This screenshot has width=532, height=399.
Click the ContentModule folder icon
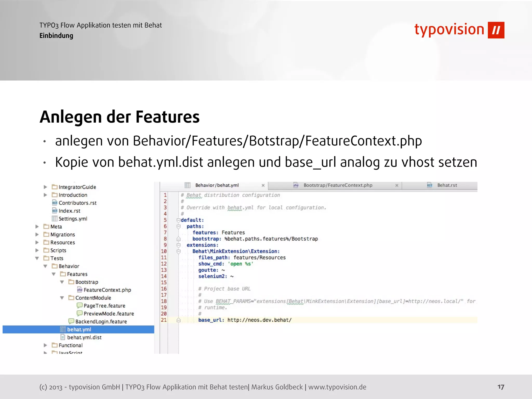pos(71,298)
